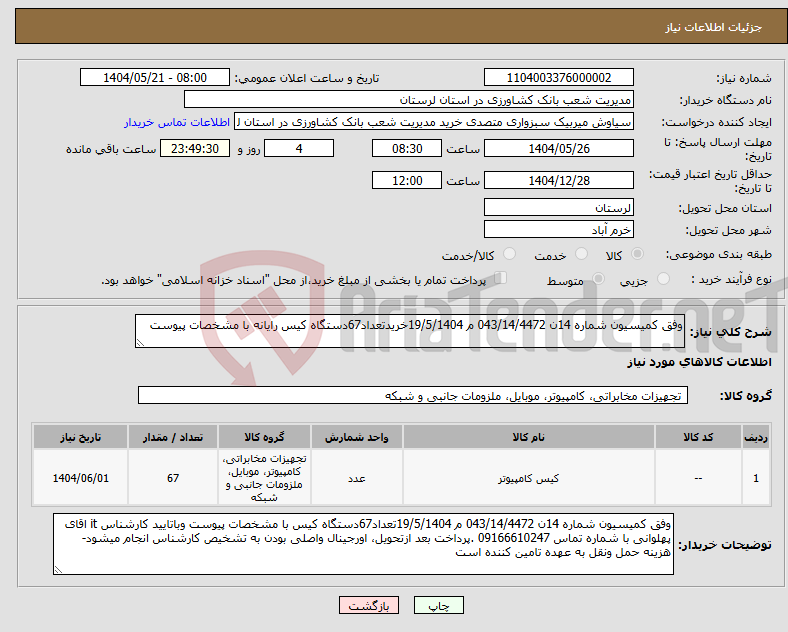
Task: Click the need date cell 1404/06/01
Action: [80, 478]
